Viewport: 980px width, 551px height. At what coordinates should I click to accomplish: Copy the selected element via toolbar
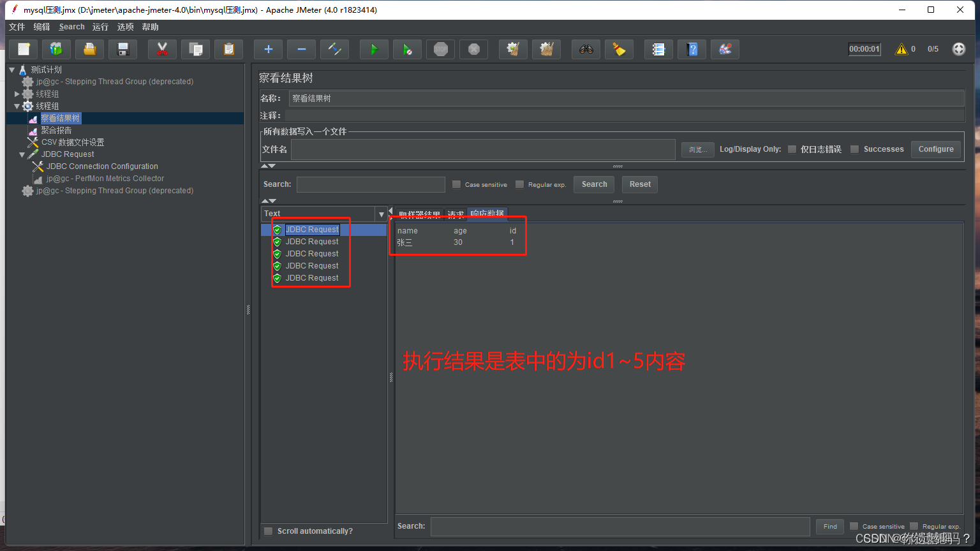pos(196,49)
